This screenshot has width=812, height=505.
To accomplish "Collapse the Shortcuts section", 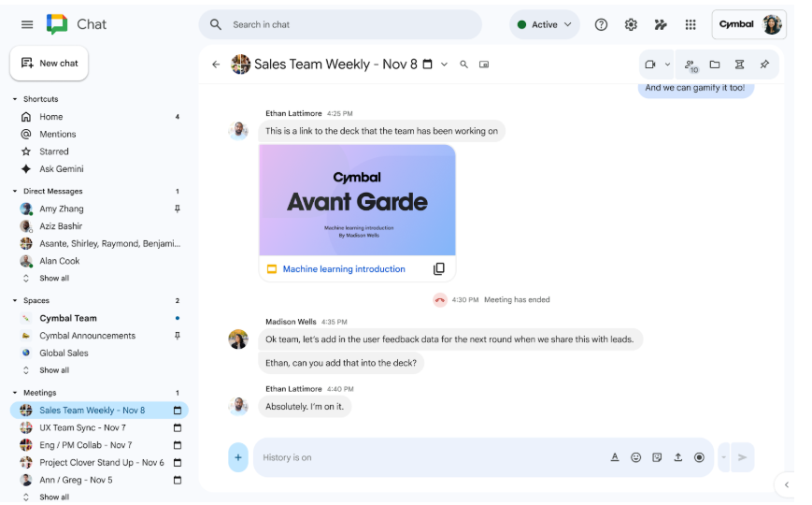I will click(15, 99).
